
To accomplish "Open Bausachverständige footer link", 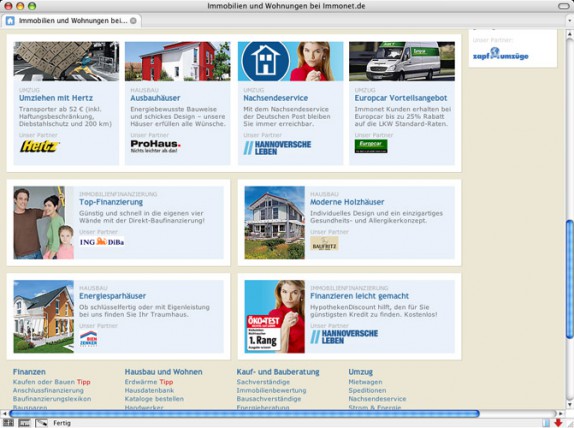I will [269, 399].
